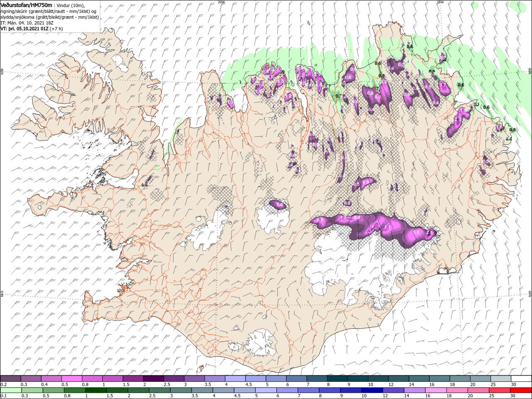
Task: Click the '(+7 h)' forecast offset text
Action: point(57,29)
